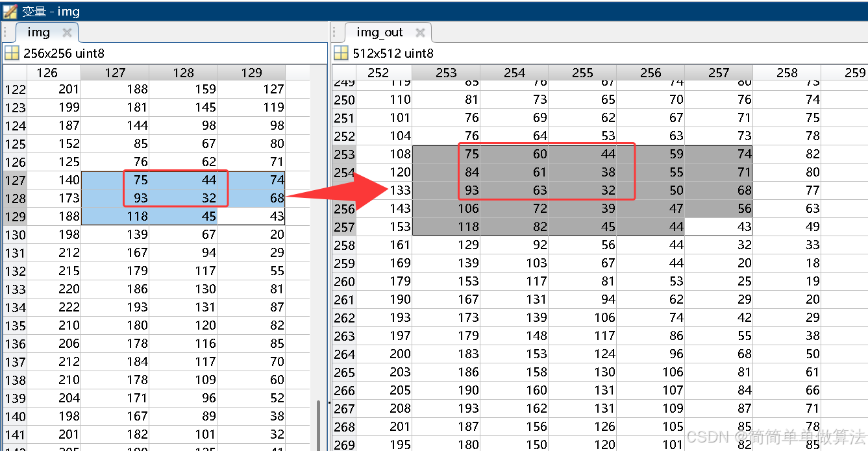
Task: Select column header 253 in img_out
Action: point(446,73)
